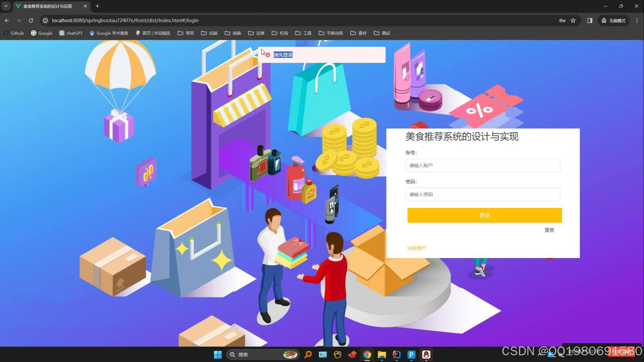644x362 pixels.
Task: Select the 美食推荐系统的设计与实现 tab
Action: (47, 6)
